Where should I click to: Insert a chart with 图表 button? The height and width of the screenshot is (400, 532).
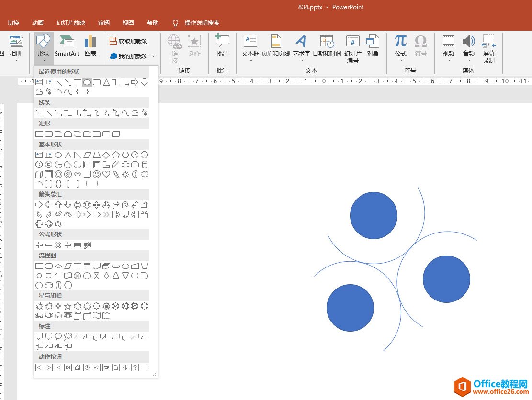[90, 46]
